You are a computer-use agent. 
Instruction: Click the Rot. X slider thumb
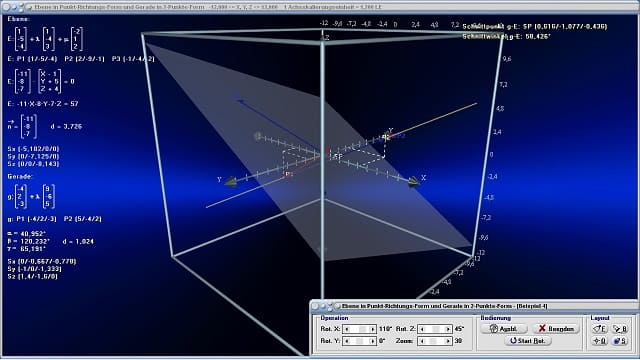coord(362,329)
